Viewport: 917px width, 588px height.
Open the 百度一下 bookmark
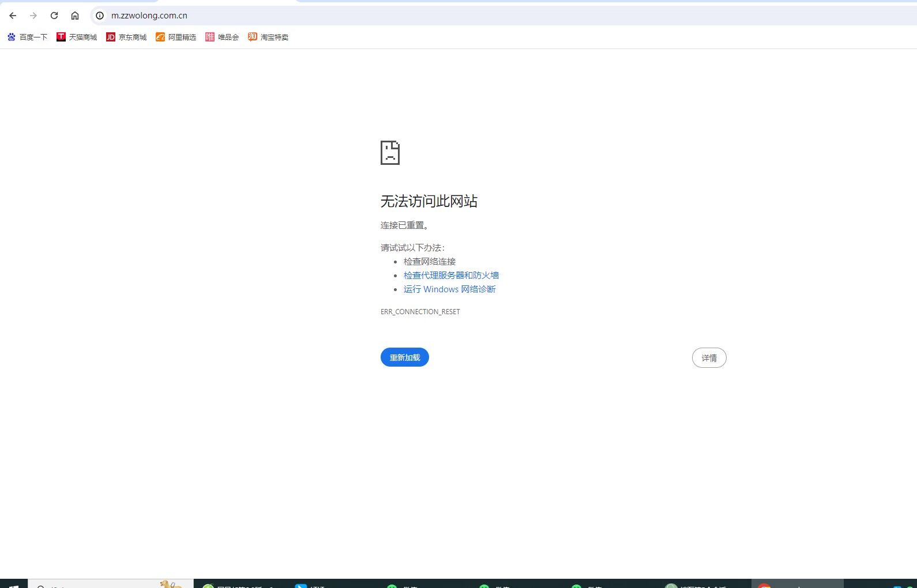coord(28,37)
